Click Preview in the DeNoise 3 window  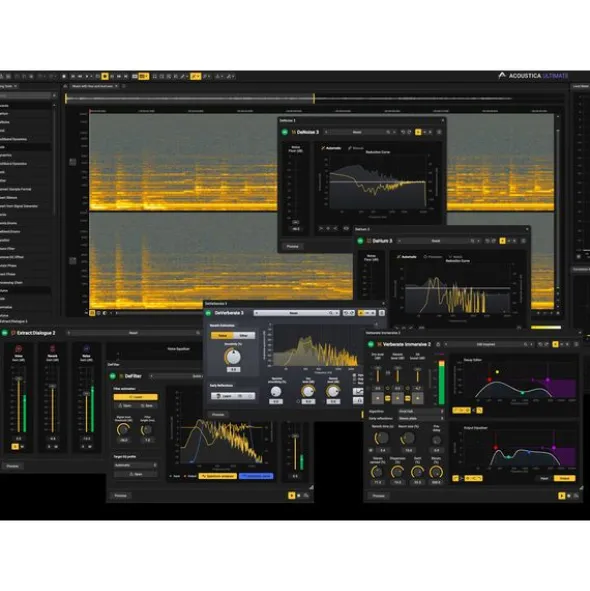click(x=293, y=247)
